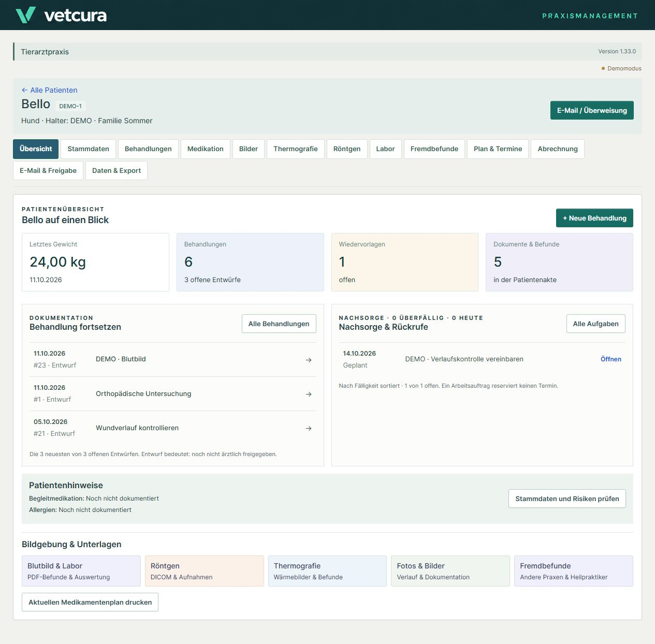Click the vetcura logo icon
This screenshot has width=655, height=644.
click(x=25, y=15)
